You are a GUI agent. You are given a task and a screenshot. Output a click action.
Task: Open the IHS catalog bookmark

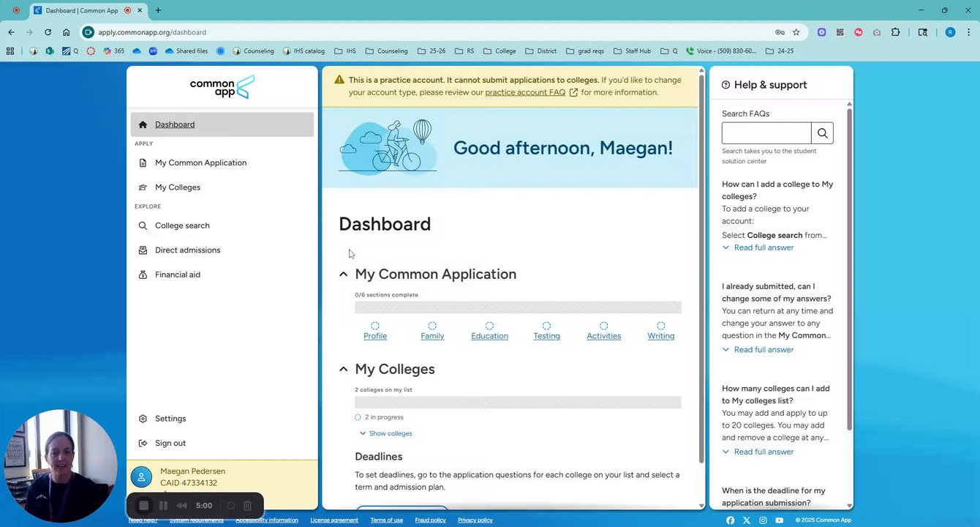pos(303,51)
